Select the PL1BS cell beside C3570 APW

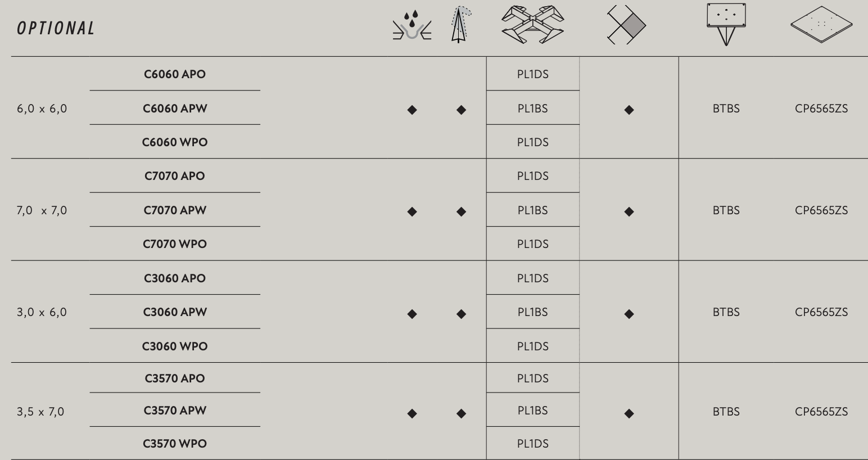coord(532,411)
